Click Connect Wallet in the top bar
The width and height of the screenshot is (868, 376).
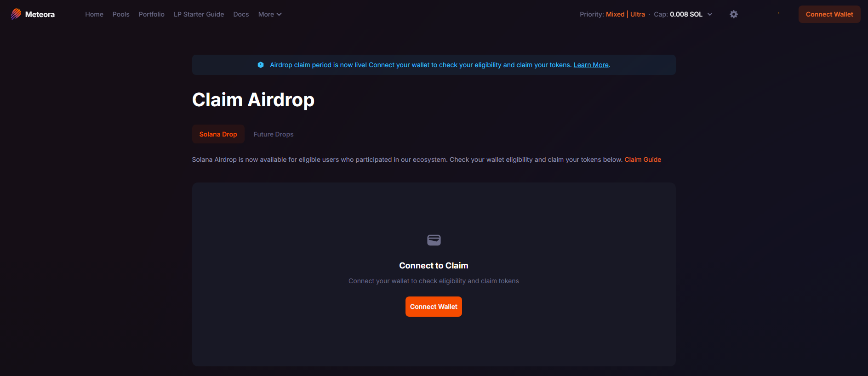[829, 14]
